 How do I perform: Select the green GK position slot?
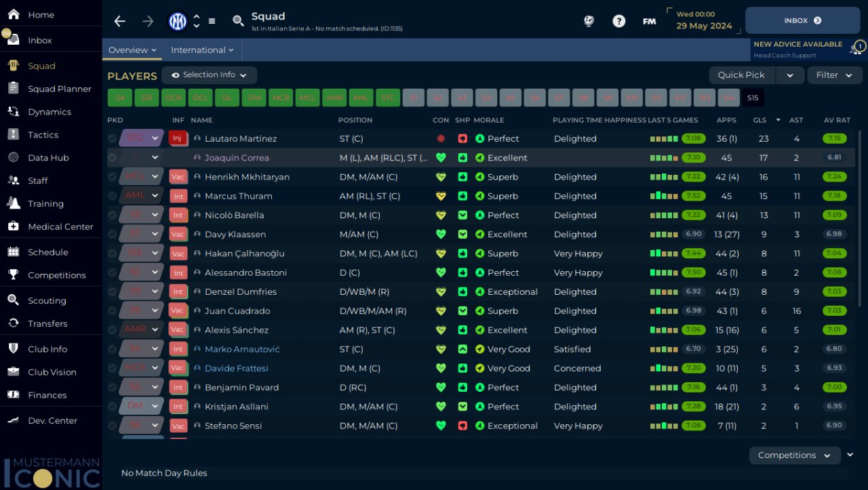[119, 98]
